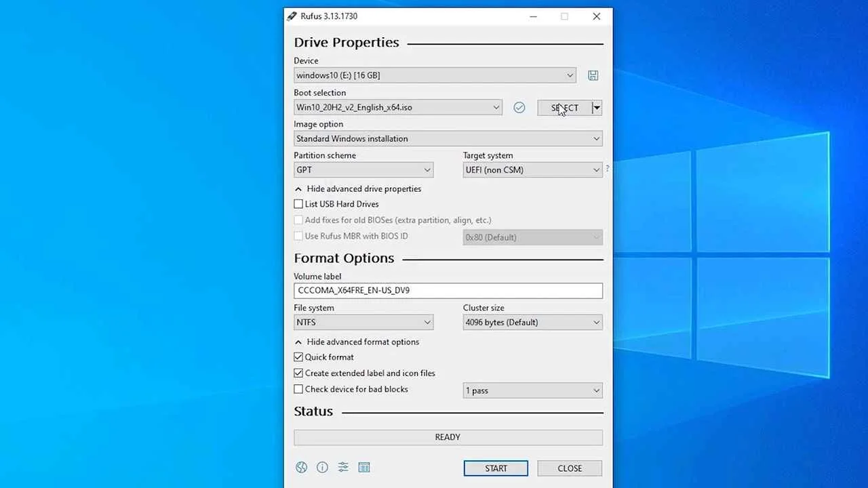
Task: Close the Rufus window
Action: click(597, 16)
